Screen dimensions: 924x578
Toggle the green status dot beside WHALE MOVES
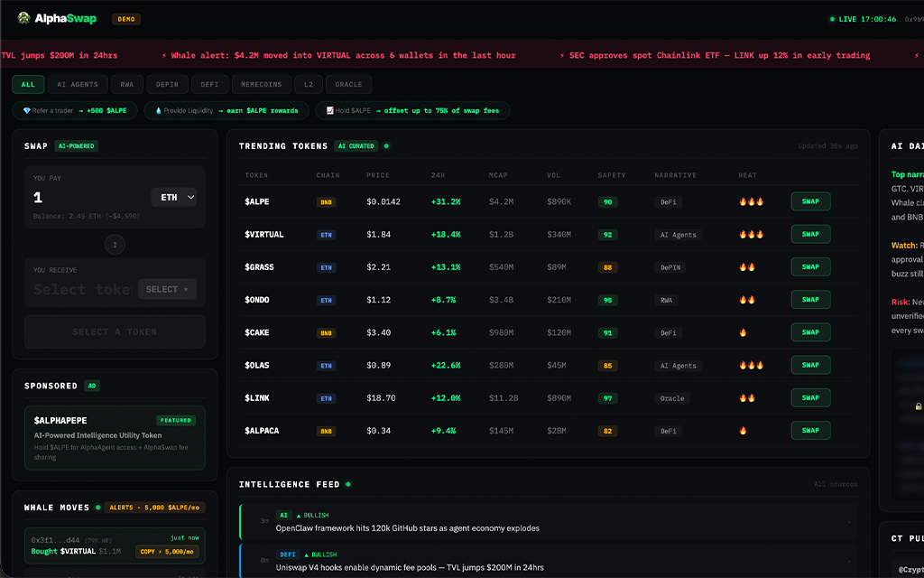97,507
